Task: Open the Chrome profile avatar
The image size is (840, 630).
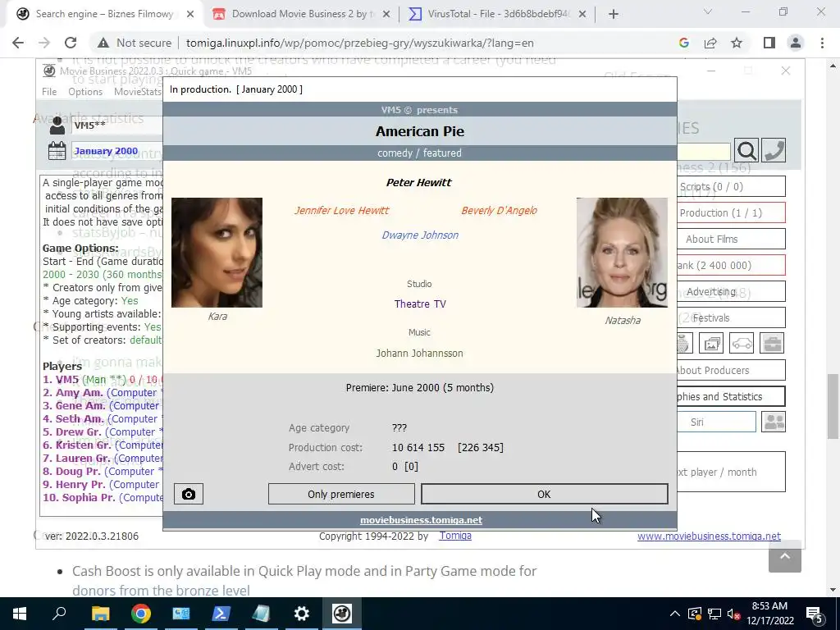Action: [x=796, y=43]
